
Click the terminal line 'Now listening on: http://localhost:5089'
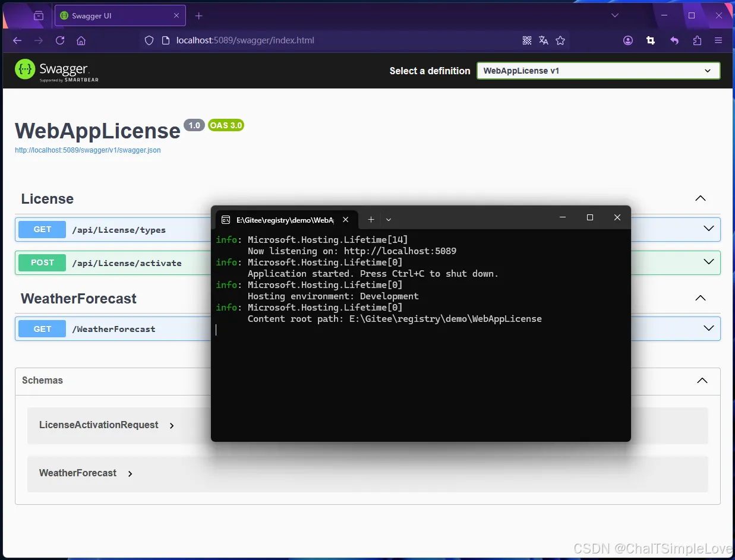point(352,251)
